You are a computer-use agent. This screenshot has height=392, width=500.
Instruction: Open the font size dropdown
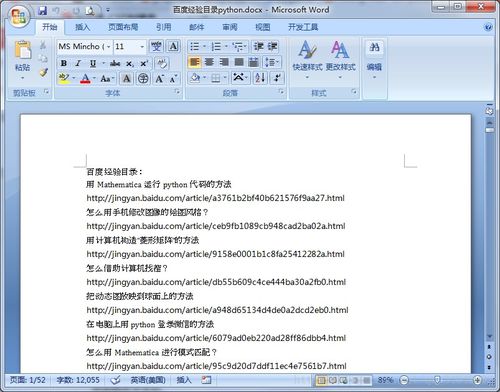(142, 47)
